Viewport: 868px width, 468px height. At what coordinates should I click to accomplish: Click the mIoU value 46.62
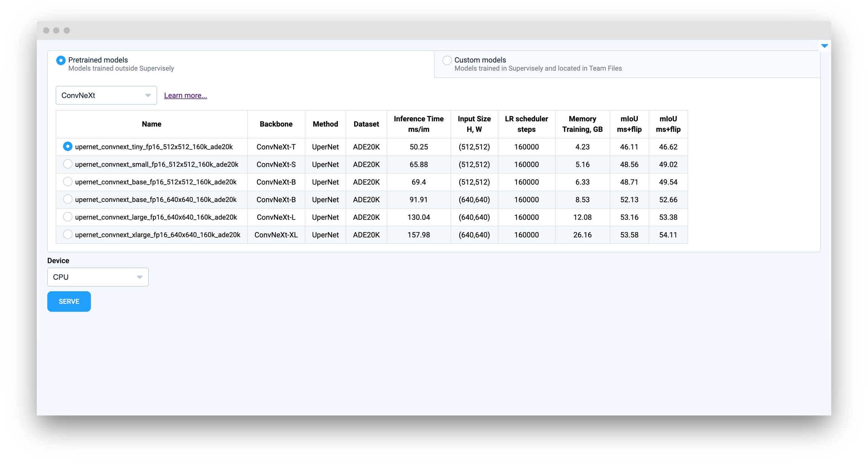click(x=668, y=147)
